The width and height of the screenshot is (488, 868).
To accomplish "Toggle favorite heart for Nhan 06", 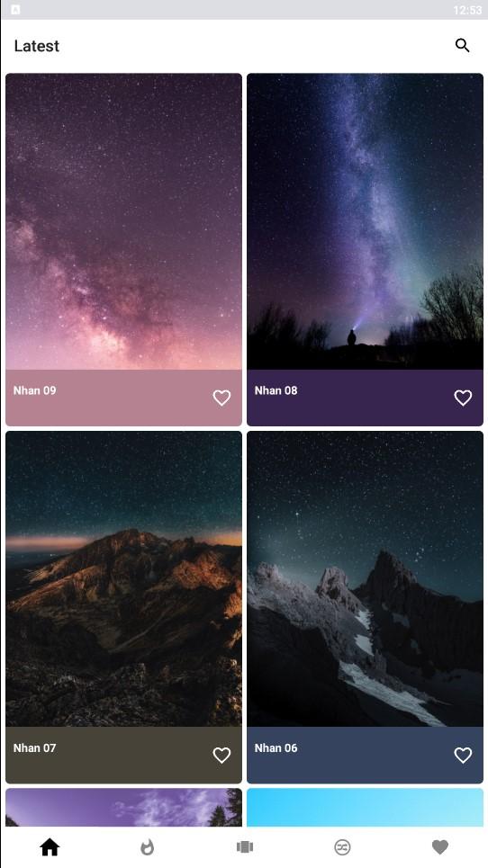I will (x=463, y=755).
